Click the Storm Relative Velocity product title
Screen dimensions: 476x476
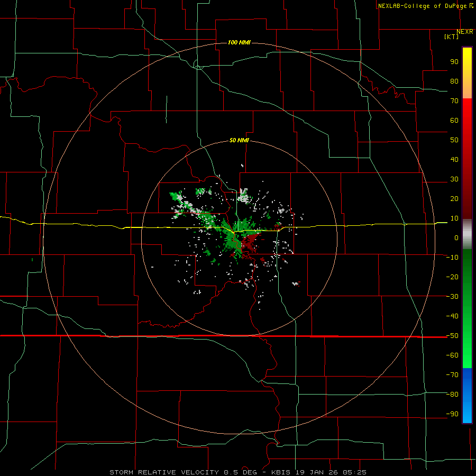pos(164,472)
